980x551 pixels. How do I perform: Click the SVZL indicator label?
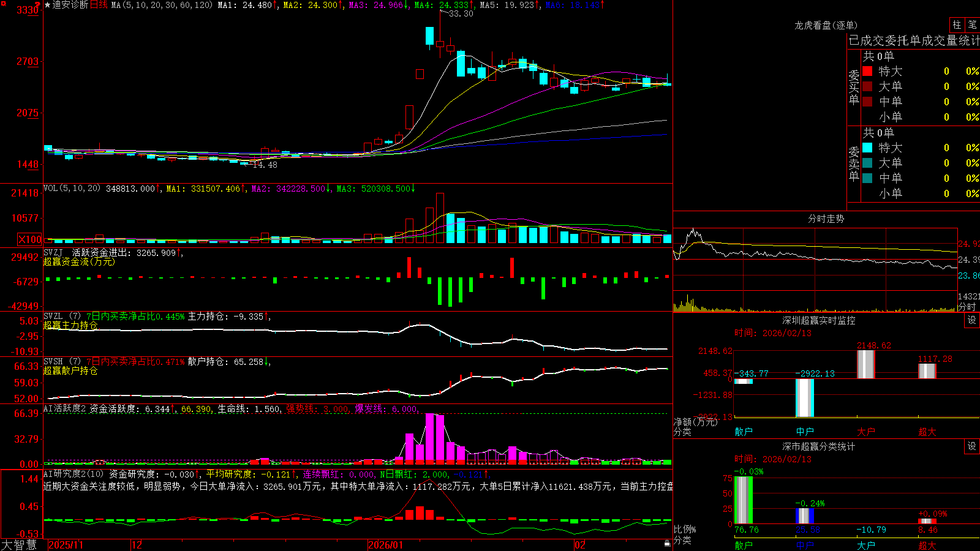[53, 317]
